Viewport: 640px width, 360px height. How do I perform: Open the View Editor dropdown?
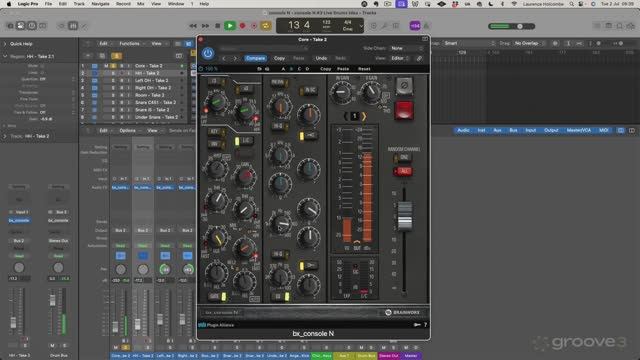tap(400, 58)
